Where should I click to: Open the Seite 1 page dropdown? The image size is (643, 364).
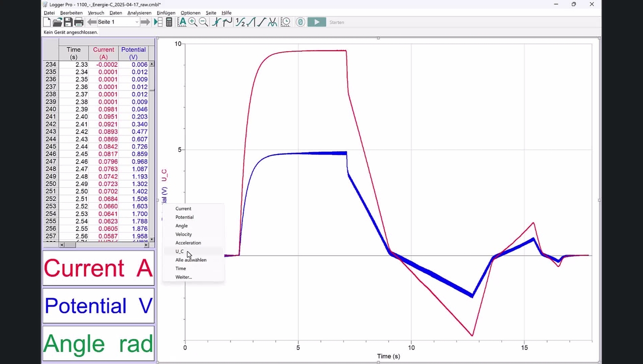pos(118,22)
